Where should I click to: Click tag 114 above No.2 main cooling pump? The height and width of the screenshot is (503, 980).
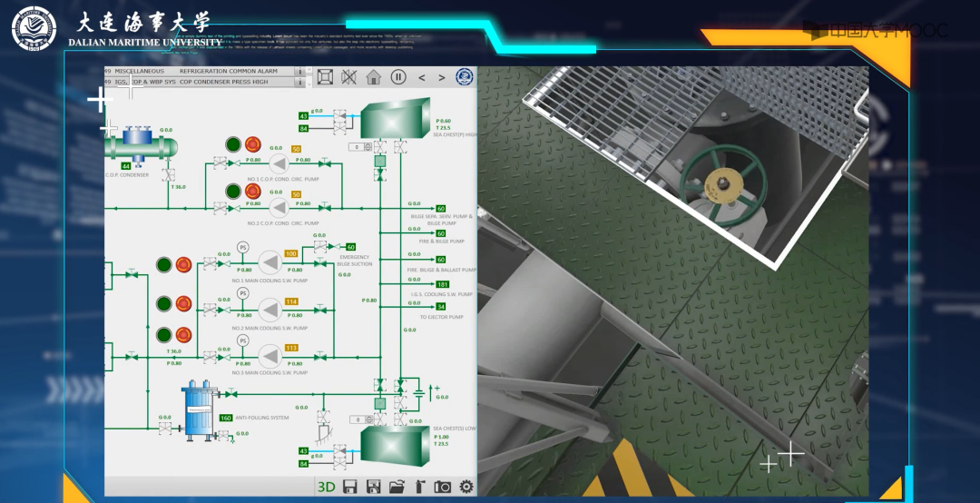coord(290,301)
